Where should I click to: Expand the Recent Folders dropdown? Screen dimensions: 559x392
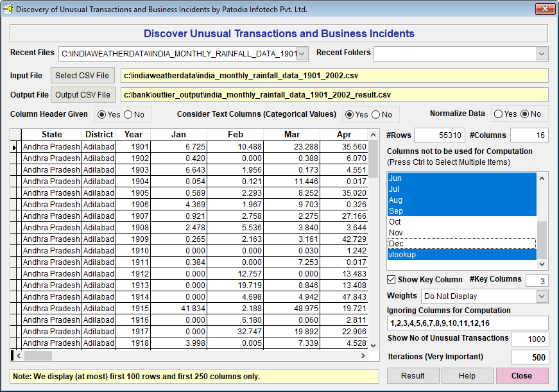point(542,54)
